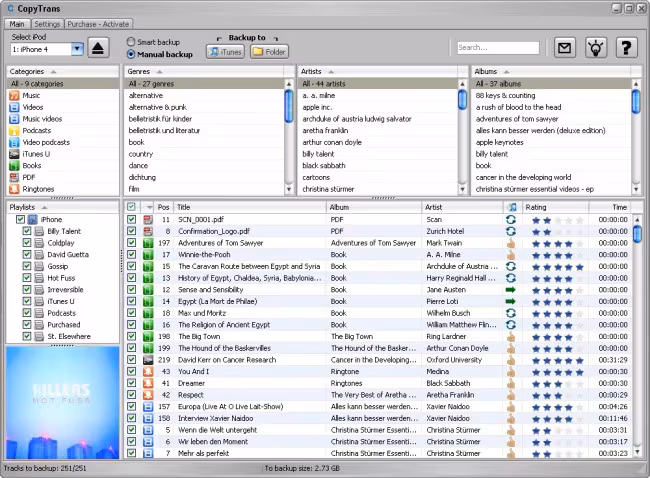Select the Books category icon

(x=14, y=165)
